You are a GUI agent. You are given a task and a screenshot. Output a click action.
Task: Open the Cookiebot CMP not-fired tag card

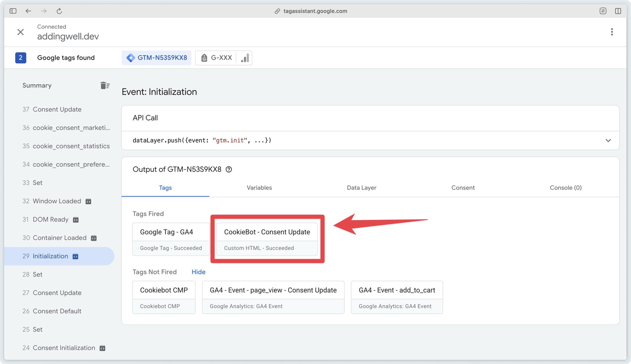[x=164, y=297]
